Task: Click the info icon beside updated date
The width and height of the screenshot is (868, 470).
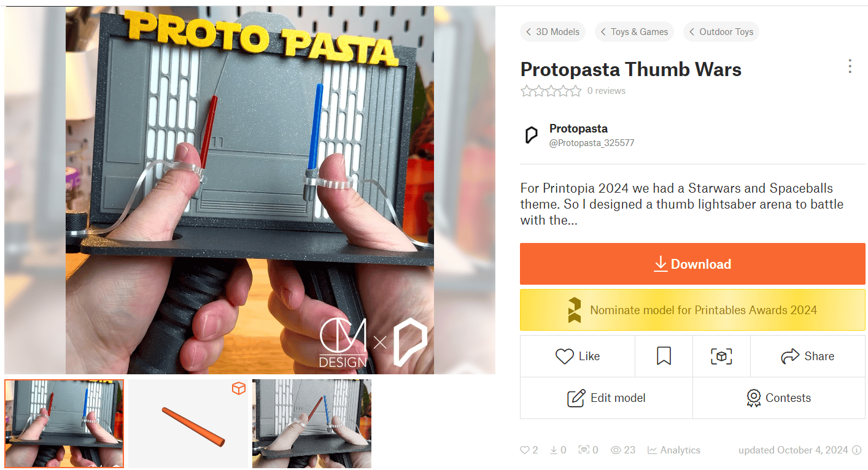Action: click(858, 450)
